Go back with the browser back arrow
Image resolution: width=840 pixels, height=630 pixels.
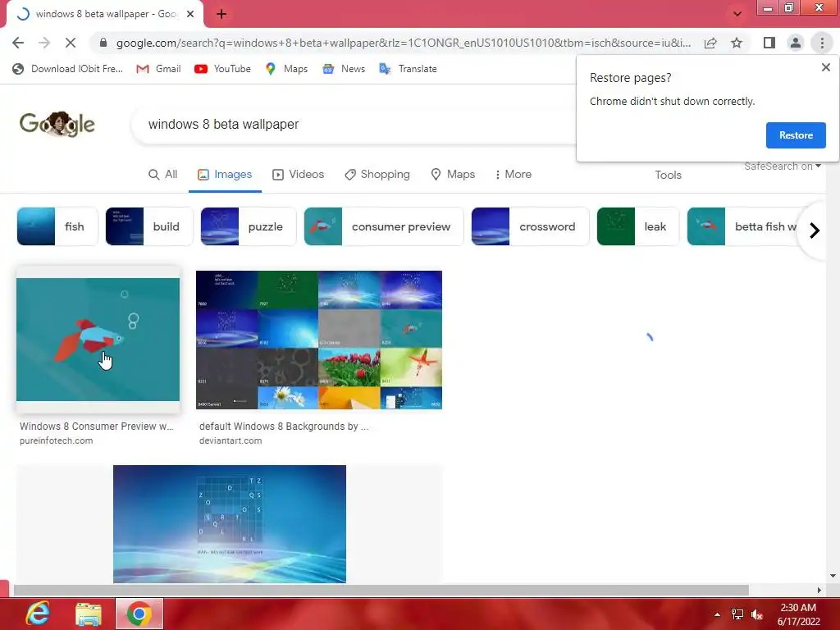18,43
